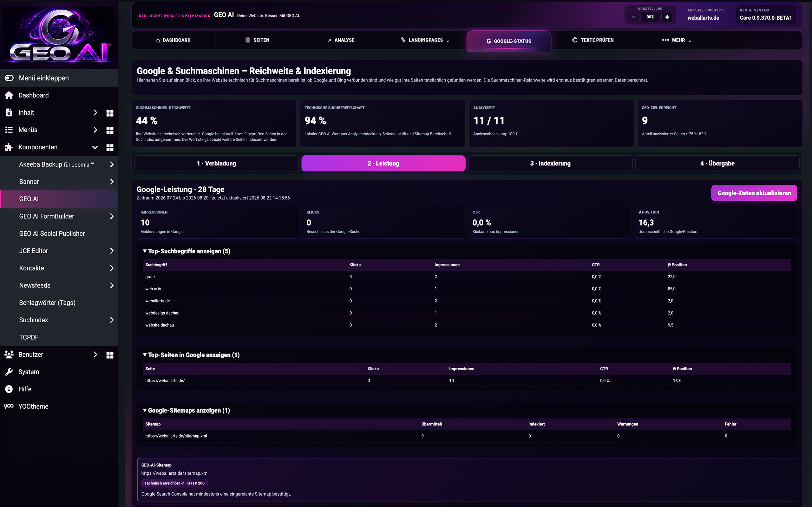
Task: Increase display zoom with plus button
Action: [x=667, y=17]
